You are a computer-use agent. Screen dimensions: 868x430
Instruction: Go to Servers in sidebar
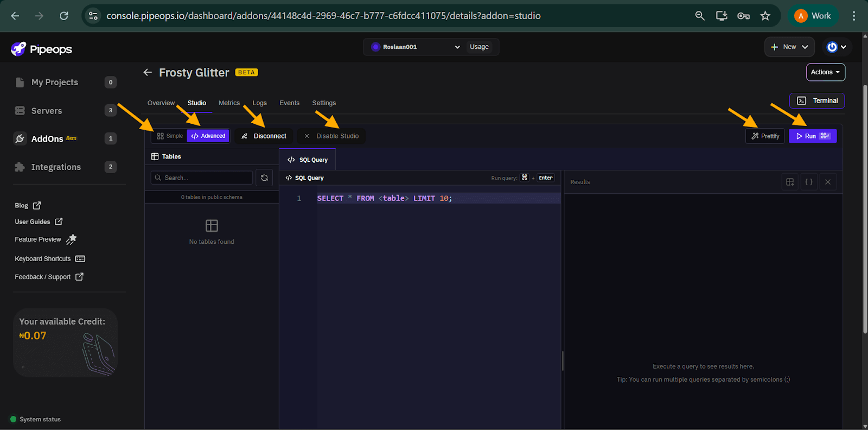[x=65, y=111]
